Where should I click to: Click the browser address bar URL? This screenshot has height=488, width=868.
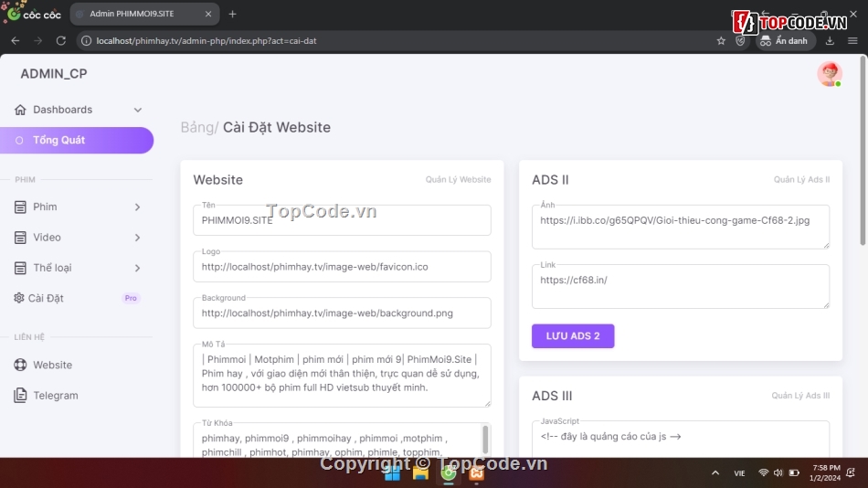click(x=206, y=41)
